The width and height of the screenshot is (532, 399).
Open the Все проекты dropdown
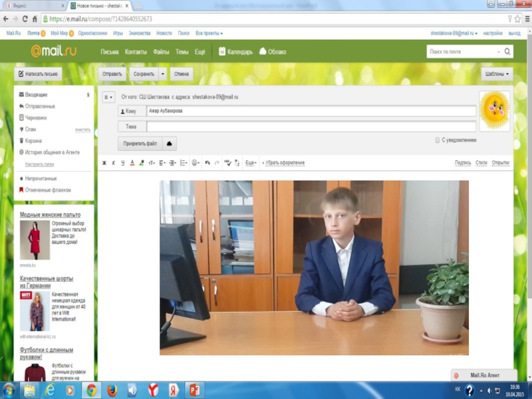pyautogui.click(x=209, y=33)
